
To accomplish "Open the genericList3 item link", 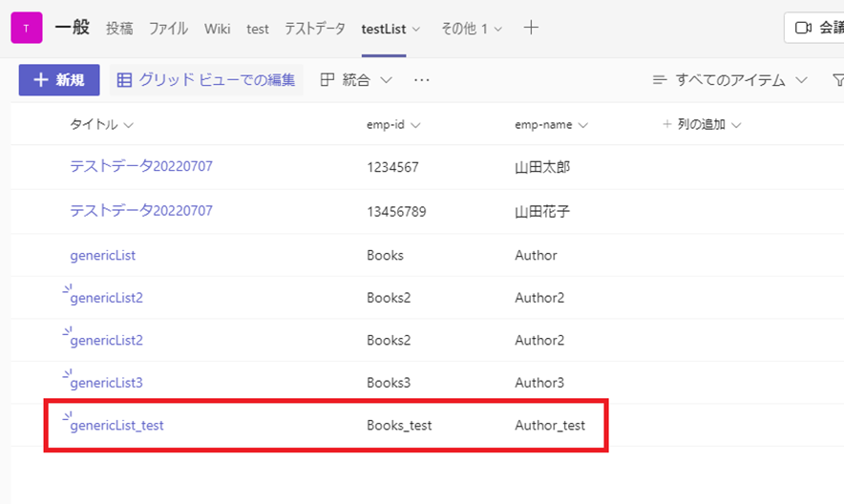I will 107,383.
